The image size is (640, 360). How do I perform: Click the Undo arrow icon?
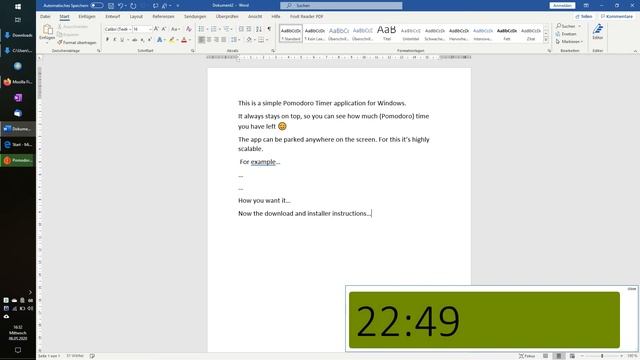coord(120,6)
